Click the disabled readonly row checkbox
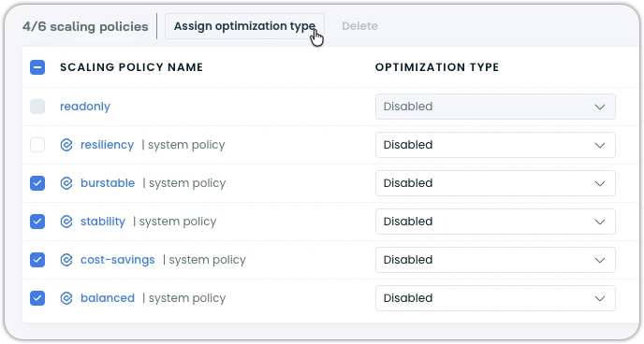Screen dimensions: 644x344 pyautogui.click(x=37, y=107)
